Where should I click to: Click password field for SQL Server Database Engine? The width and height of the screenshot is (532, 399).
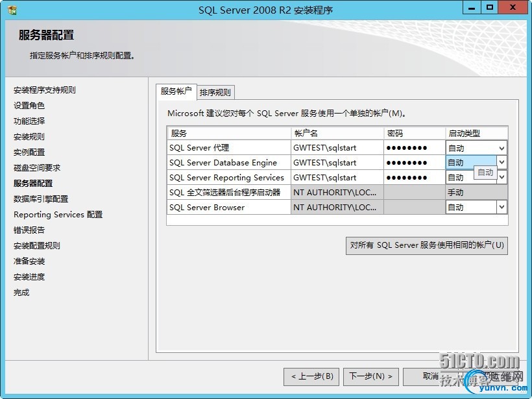pos(415,163)
